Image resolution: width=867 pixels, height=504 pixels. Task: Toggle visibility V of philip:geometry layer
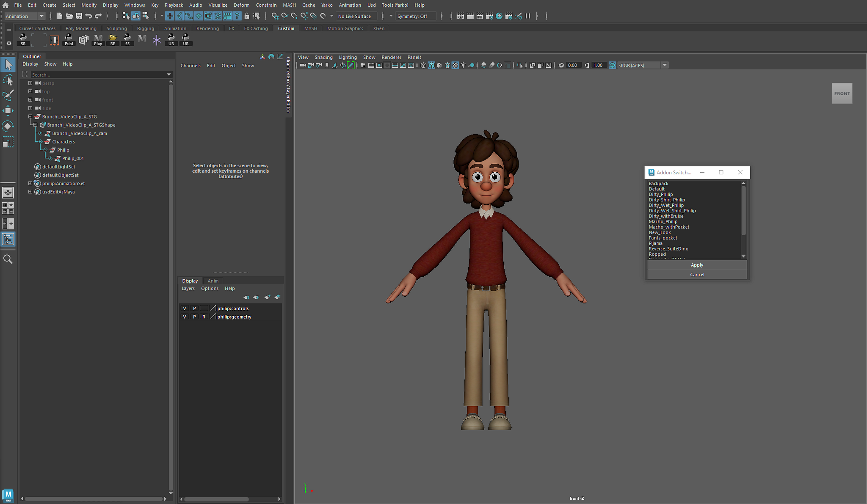point(185,317)
